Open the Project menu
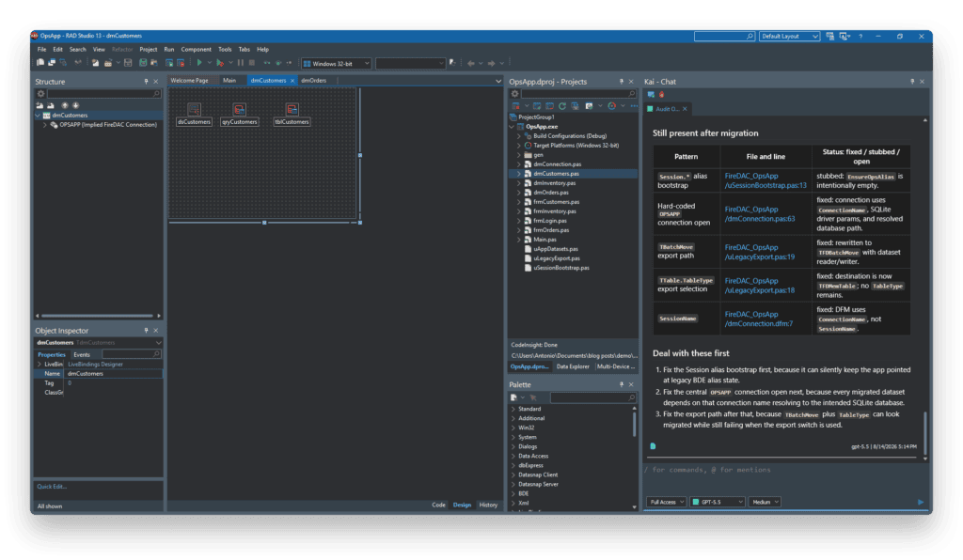The height and width of the screenshot is (560, 963). 148,50
